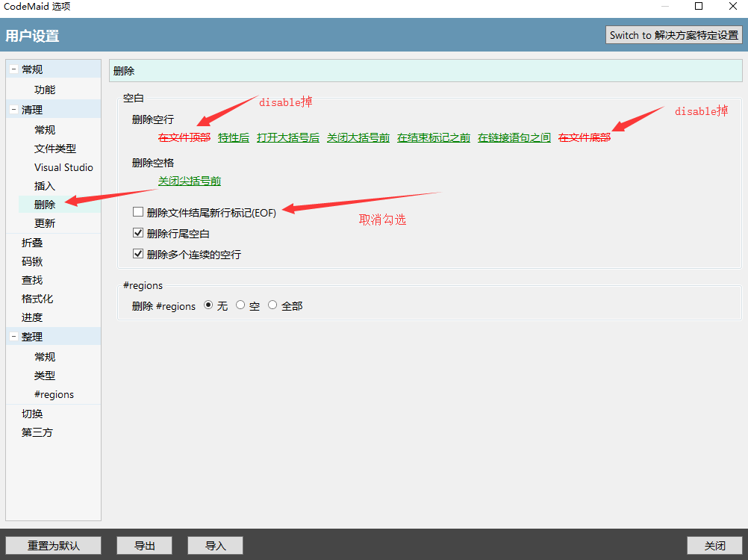
Task: Go to the 码锹 settings
Action: coord(32,261)
